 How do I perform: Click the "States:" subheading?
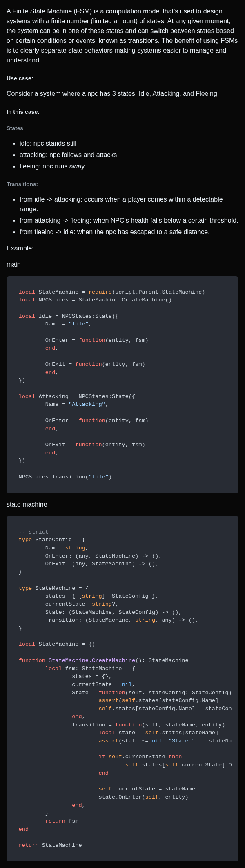[16, 128]
